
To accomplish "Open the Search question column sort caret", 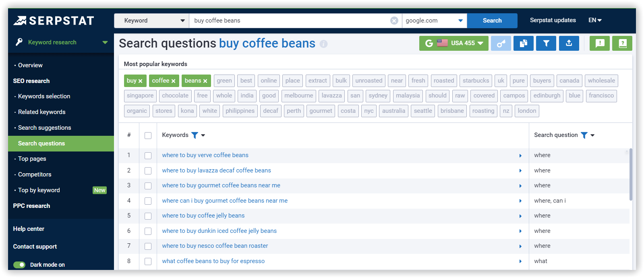I will coord(592,135).
